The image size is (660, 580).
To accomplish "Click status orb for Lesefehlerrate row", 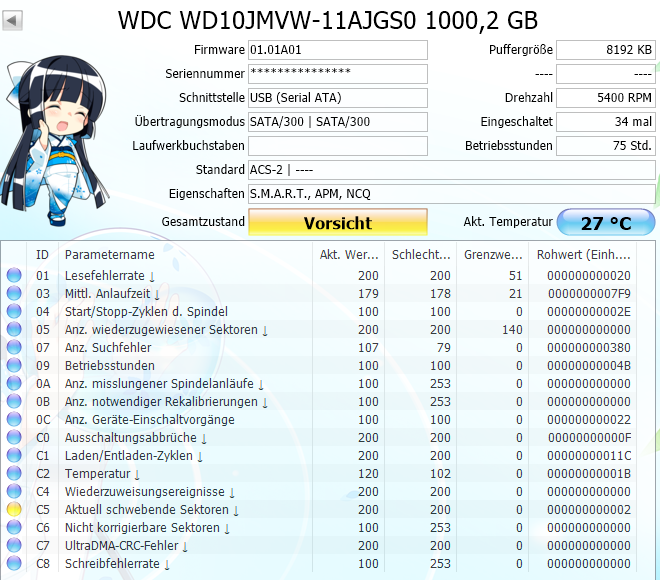I will tap(14, 275).
